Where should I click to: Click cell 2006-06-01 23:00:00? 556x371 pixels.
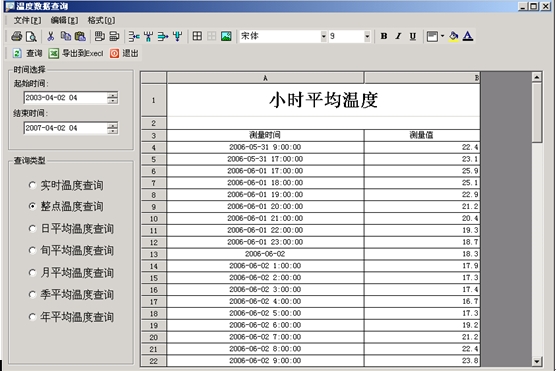265,242
